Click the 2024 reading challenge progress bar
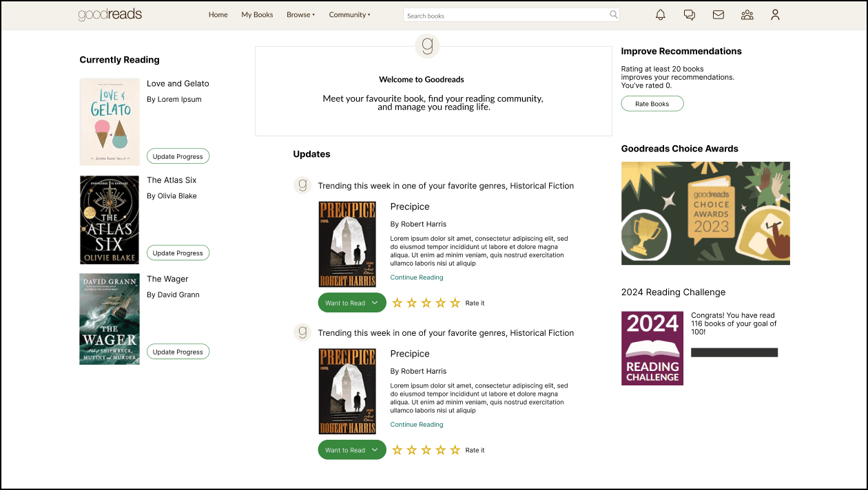This screenshot has height=490, width=868. coord(734,352)
